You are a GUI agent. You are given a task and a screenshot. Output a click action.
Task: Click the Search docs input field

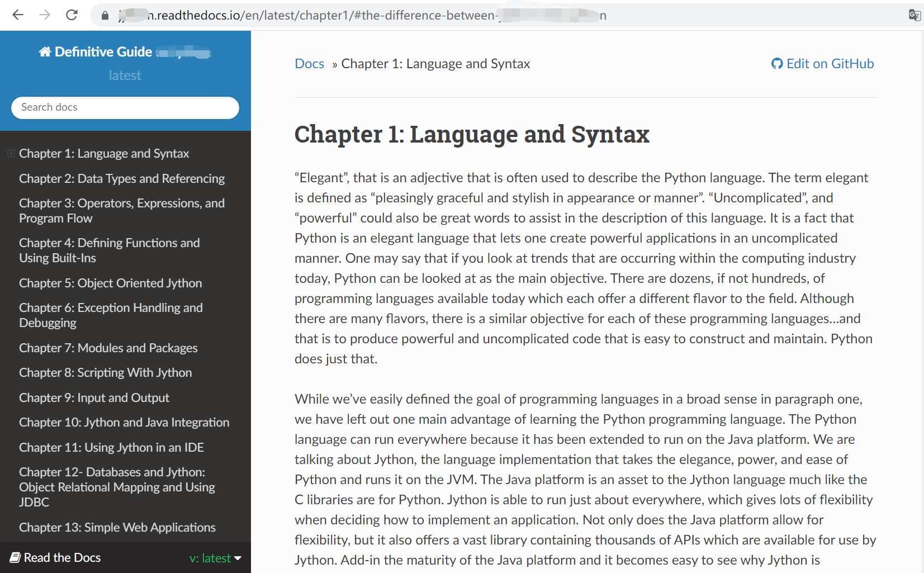click(x=125, y=107)
